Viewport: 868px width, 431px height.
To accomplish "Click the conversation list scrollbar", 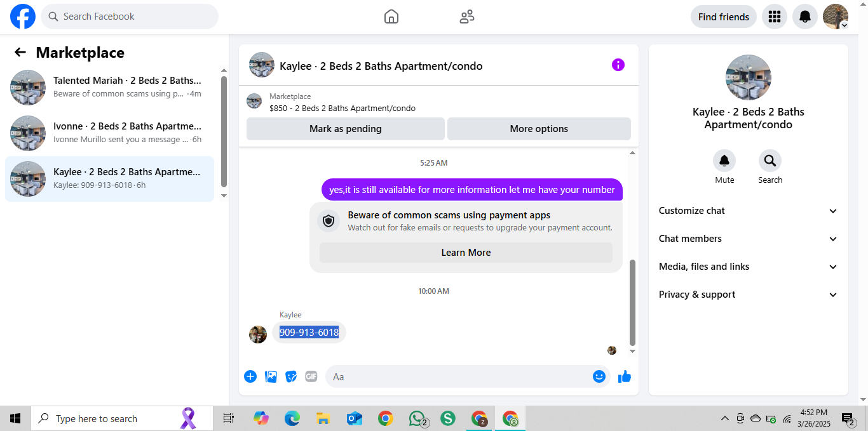I will pyautogui.click(x=224, y=131).
